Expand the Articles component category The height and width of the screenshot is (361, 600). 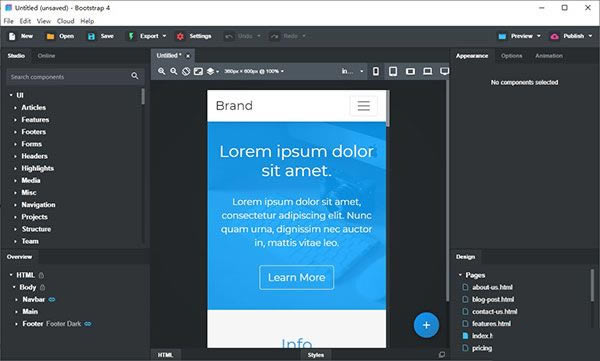coord(15,108)
